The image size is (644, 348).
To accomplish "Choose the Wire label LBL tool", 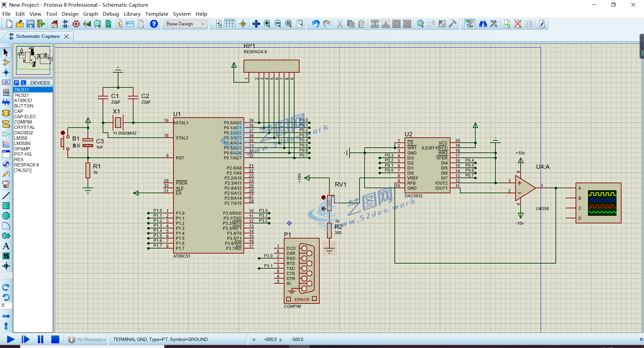I will click(x=6, y=82).
